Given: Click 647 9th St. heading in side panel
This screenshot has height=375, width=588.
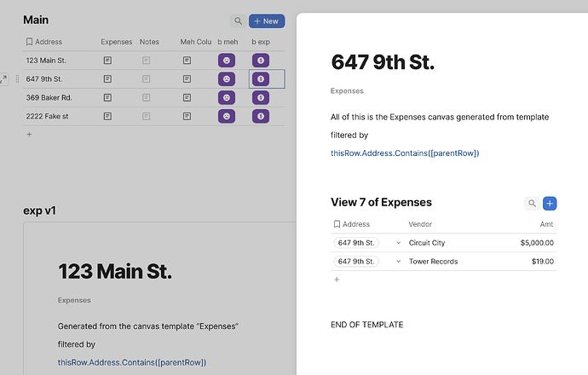Looking at the screenshot, I should (x=383, y=62).
